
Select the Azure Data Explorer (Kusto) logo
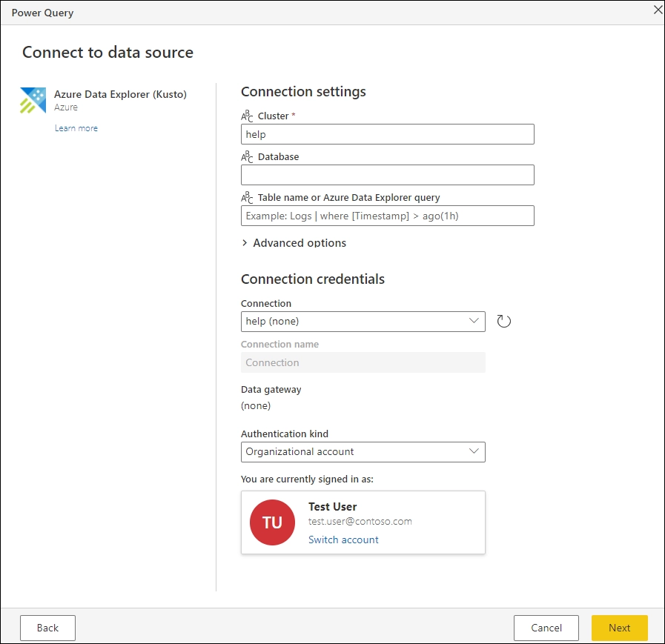tap(32, 100)
